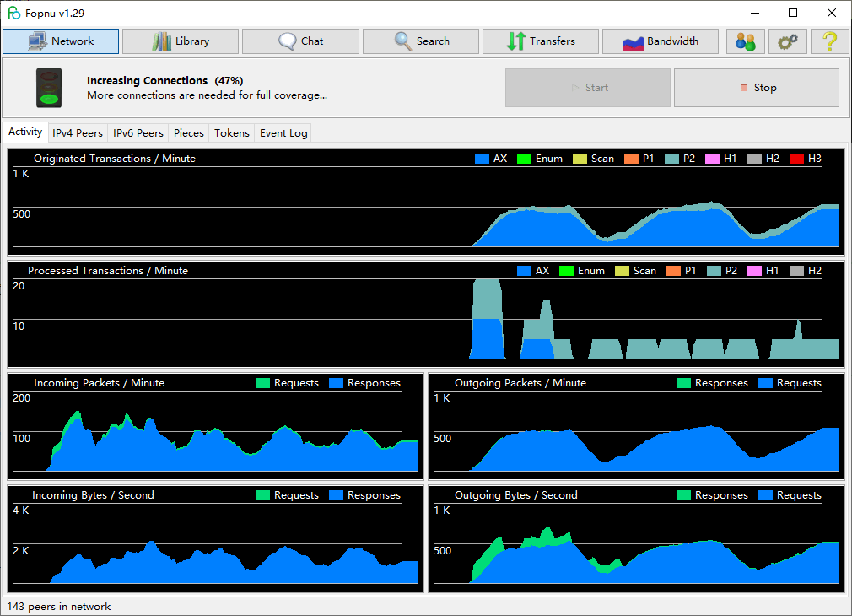This screenshot has height=616, width=852.
Task: Open settings via the gears icon
Action: point(787,41)
